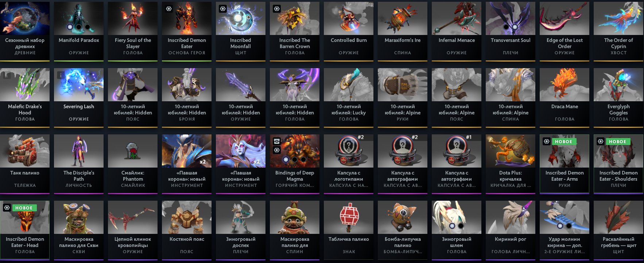
Task: Click the НОВОЕ label on Demon Eater - Head
Action: [x=24, y=208]
